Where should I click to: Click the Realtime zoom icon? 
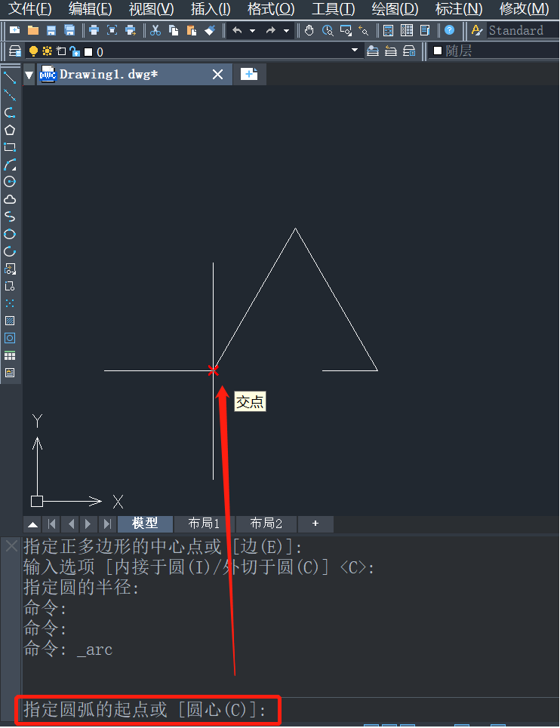tap(328, 31)
